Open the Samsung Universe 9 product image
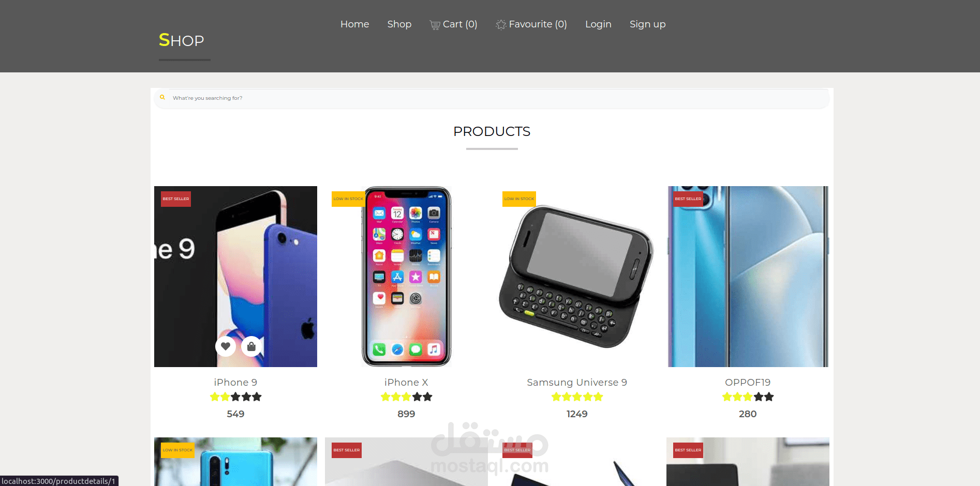 click(577, 277)
